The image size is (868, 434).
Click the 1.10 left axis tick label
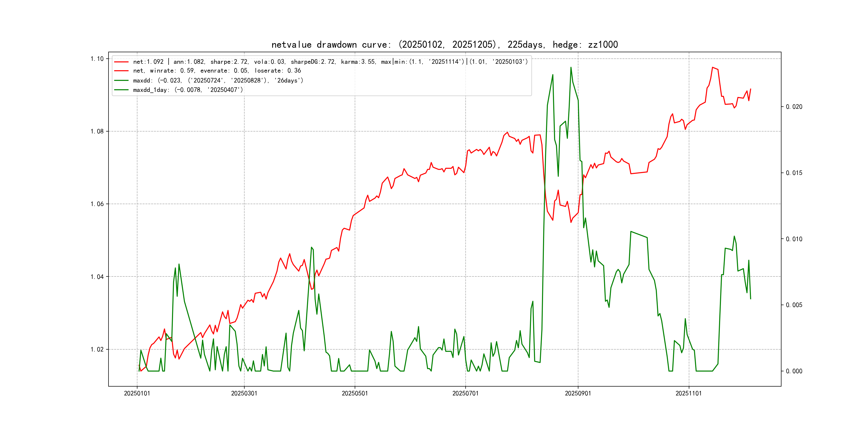pos(97,59)
